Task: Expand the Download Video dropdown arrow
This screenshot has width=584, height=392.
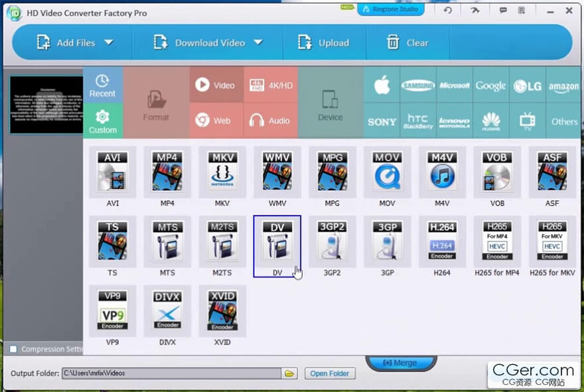Action: (x=258, y=42)
